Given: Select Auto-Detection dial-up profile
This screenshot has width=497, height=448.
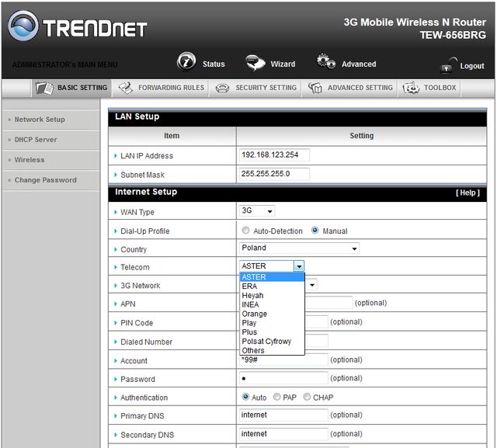Looking at the screenshot, I should [245, 231].
